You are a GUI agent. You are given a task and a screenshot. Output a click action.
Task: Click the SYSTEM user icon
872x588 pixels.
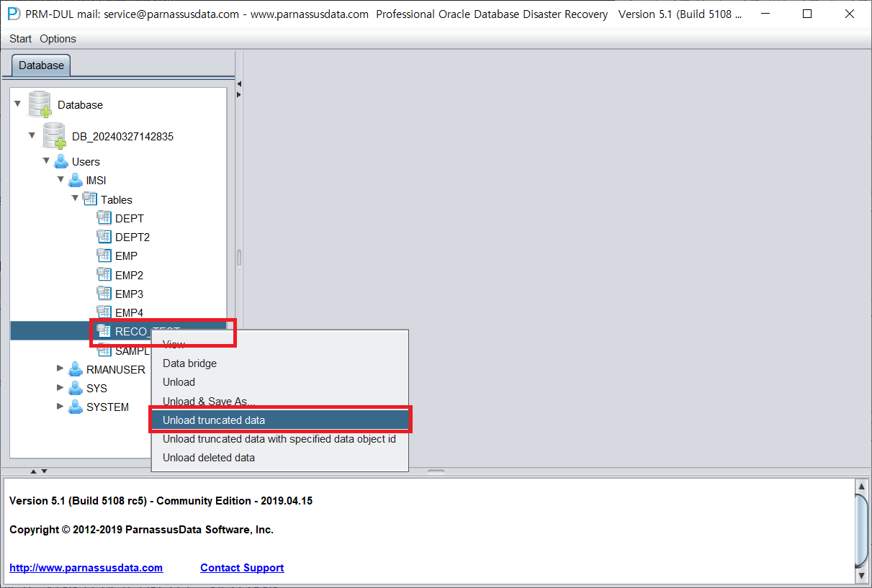point(76,407)
